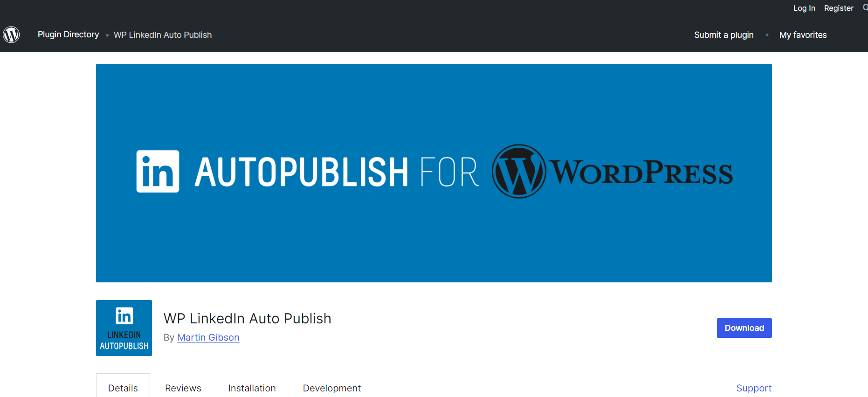The width and height of the screenshot is (868, 397).
Task: Go to My favorites
Action: click(803, 35)
